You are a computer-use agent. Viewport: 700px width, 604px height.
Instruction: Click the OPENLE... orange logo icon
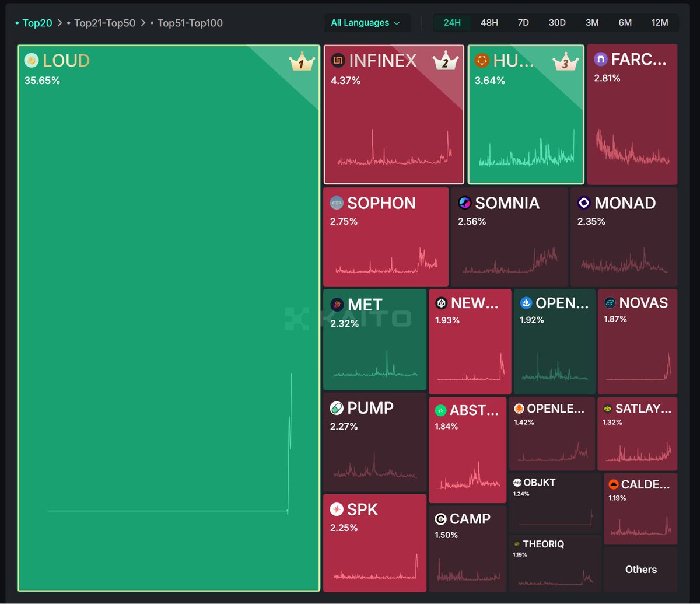[x=519, y=409]
